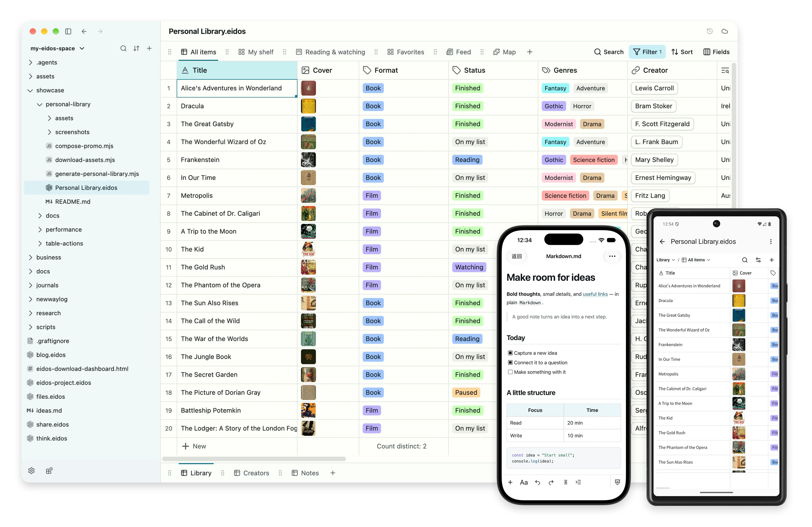Uncheck 'Connect it to a question' checkbox
Viewport: 812px width, 527px height.
tap(510, 362)
